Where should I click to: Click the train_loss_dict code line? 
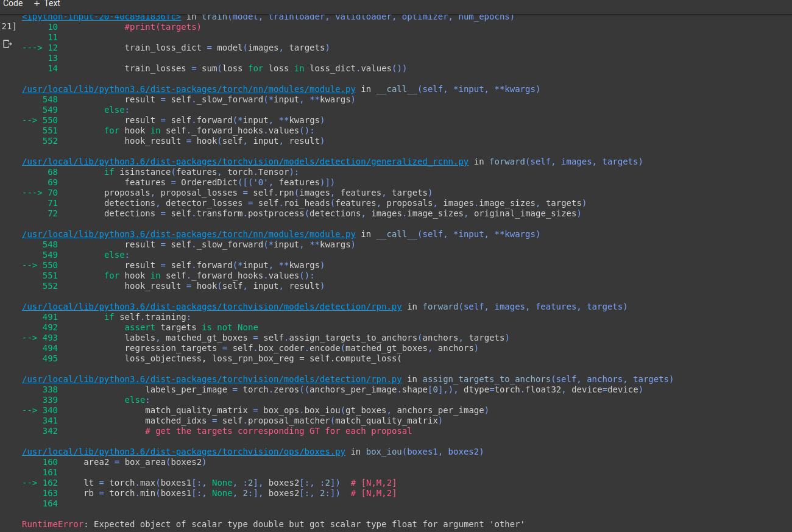pyautogui.click(x=227, y=48)
